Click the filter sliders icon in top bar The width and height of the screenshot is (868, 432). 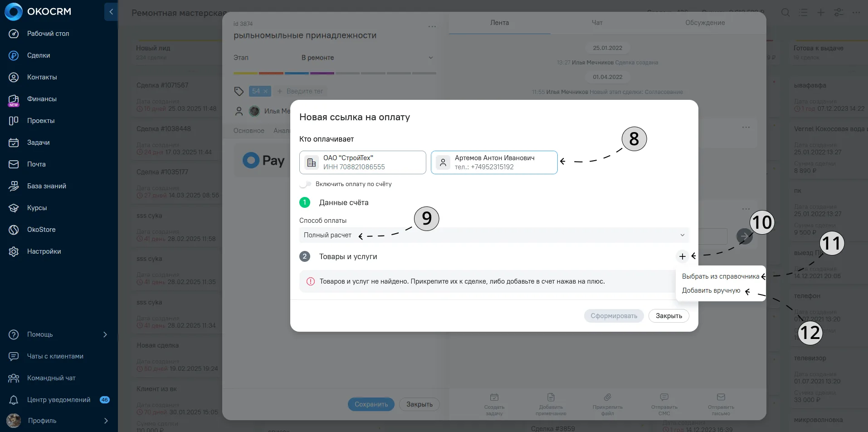[839, 13]
